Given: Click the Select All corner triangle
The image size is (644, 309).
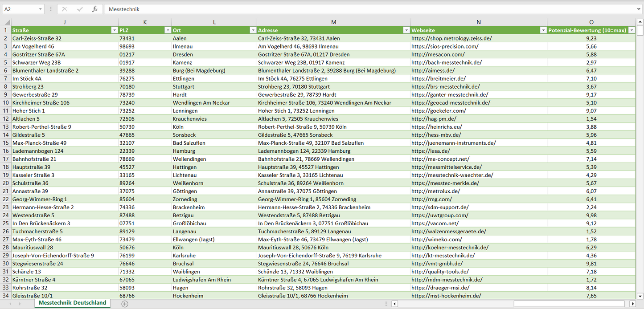Looking at the screenshot, I should pyautogui.click(x=6, y=22).
